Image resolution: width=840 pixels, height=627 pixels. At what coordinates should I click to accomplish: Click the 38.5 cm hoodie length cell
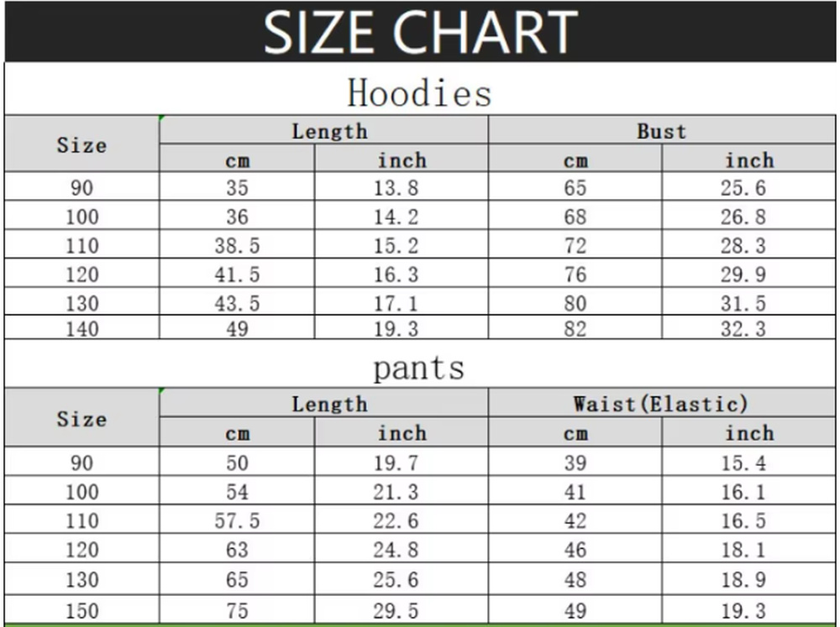(x=237, y=246)
